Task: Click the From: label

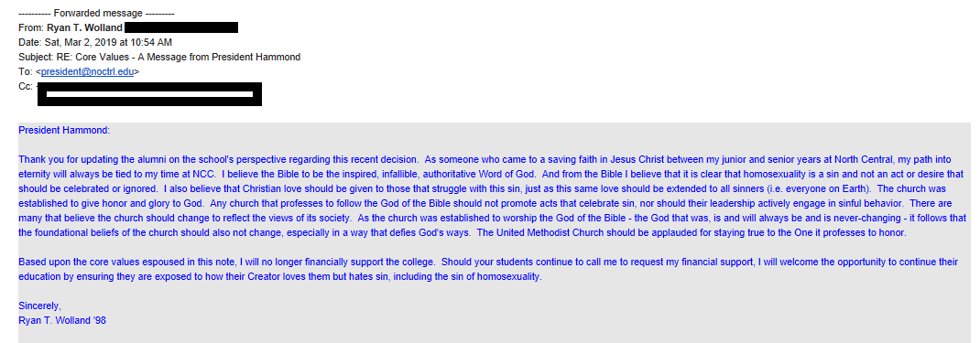Action: 31,27
